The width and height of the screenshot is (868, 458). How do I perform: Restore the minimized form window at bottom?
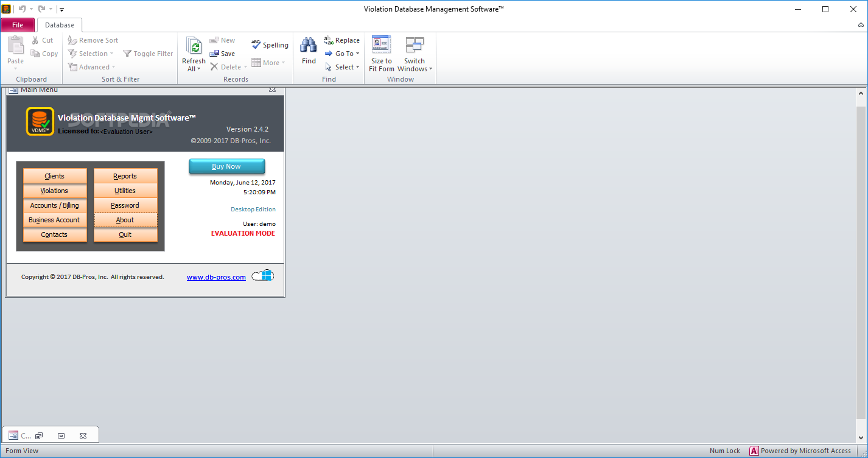coord(39,435)
